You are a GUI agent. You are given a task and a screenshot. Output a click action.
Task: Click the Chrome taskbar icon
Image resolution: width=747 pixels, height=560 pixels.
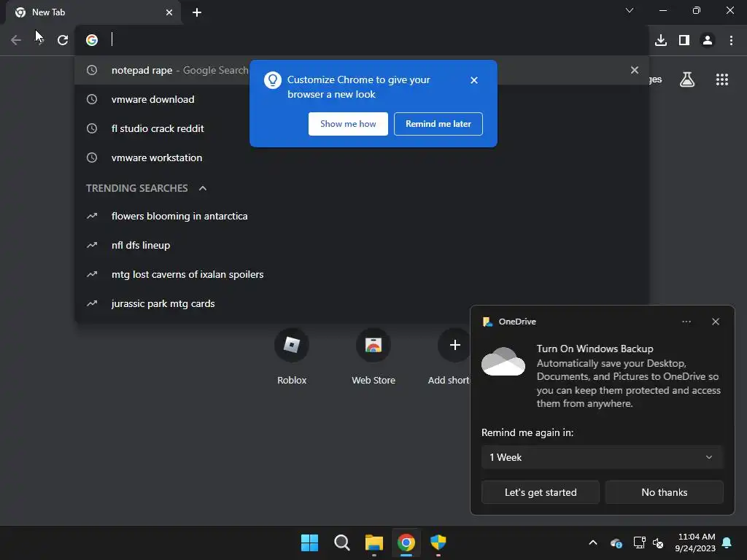click(x=406, y=542)
